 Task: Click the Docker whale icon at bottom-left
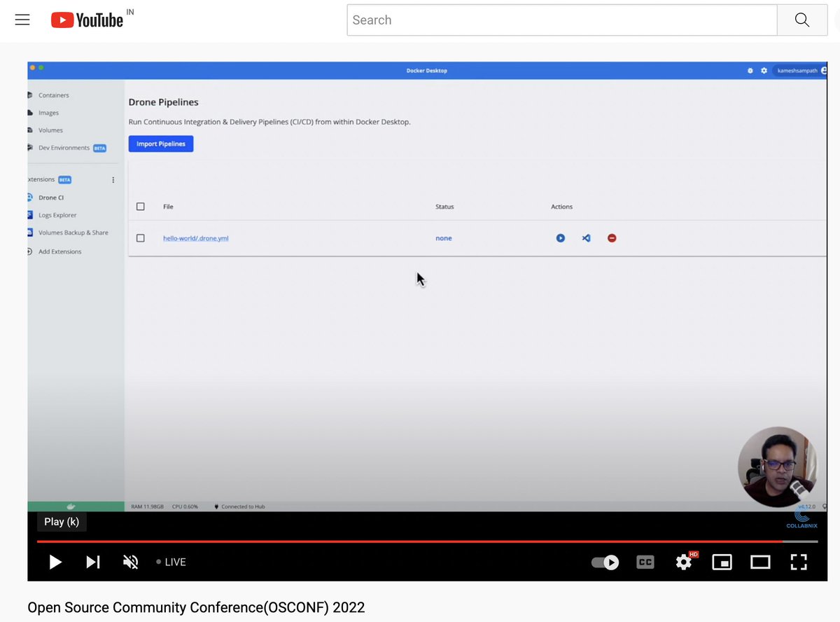pos(71,506)
